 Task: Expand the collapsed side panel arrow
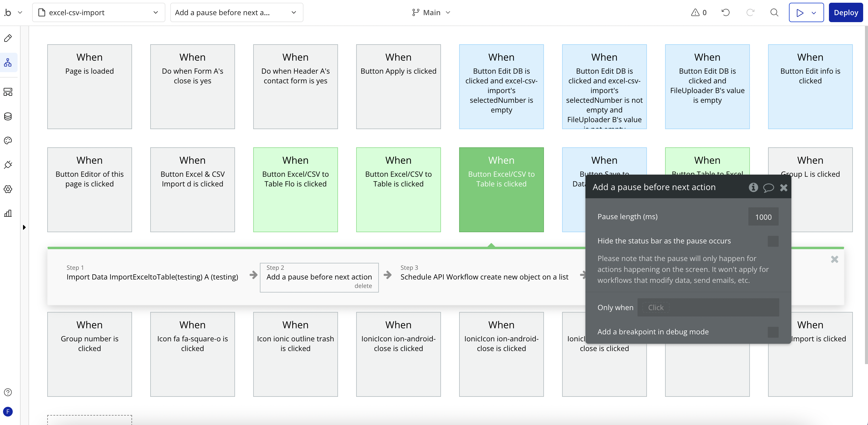tap(24, 227)
